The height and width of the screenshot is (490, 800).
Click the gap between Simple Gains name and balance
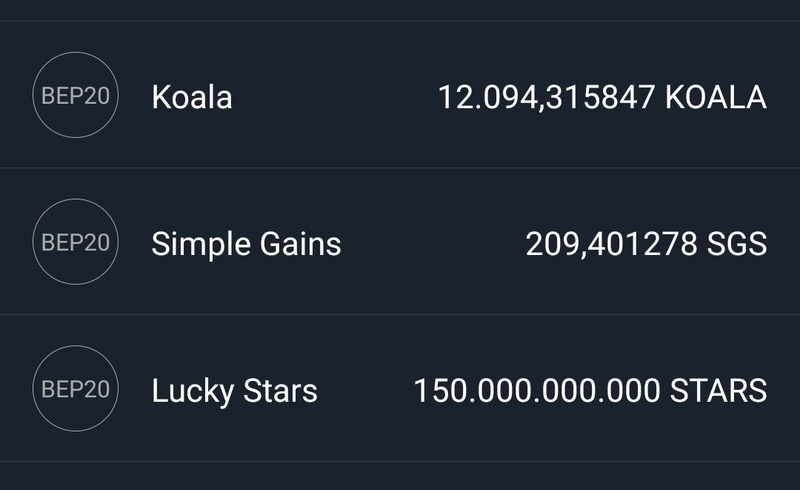point(433,243)
